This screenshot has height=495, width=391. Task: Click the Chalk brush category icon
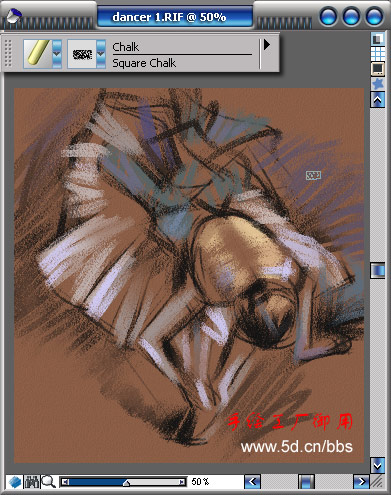[37, 54]
